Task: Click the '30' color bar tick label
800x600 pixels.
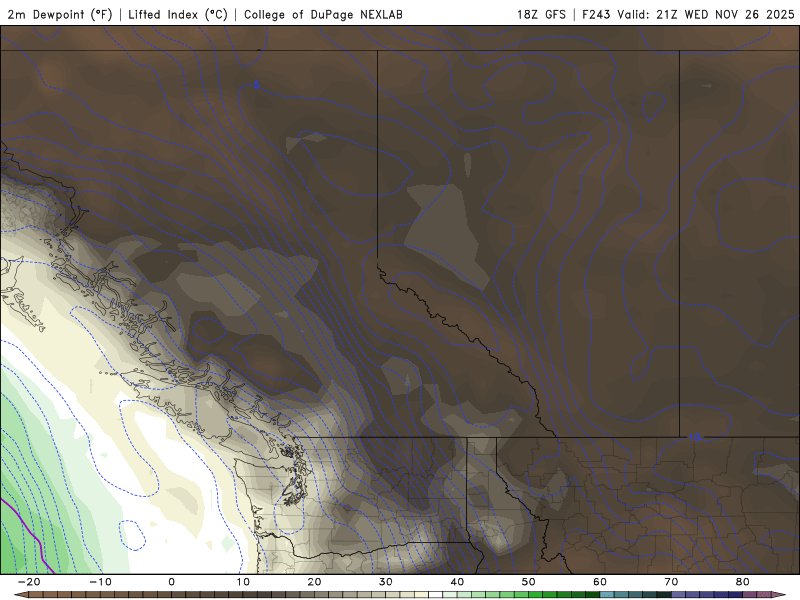Action: pos(386,582)
